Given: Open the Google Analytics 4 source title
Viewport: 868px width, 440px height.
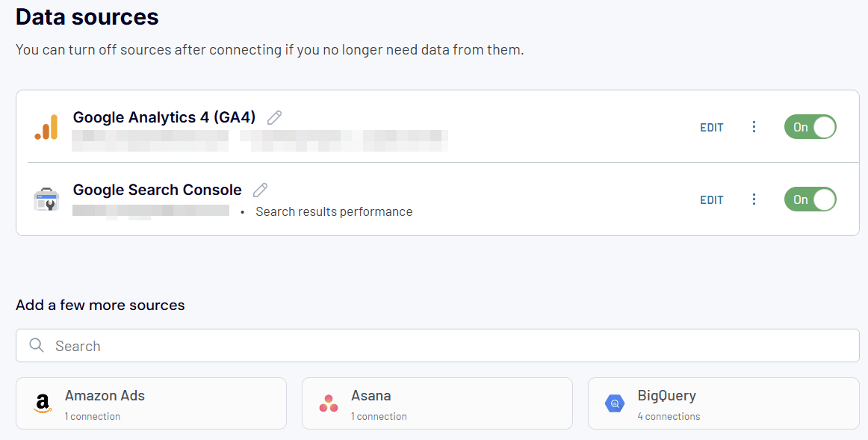Looking at the screenshot, I should click(164, 117).
